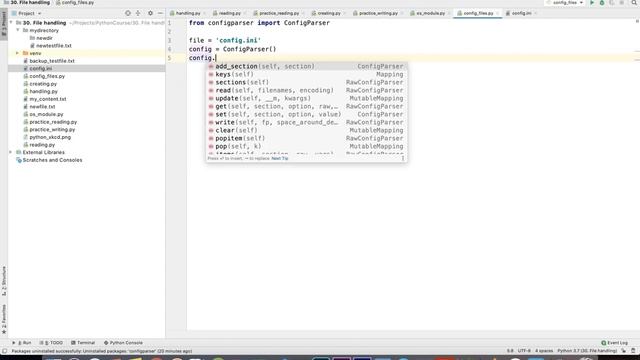640x360 pixels.
Task: Switch to the practice_writing.py tab
Action: click(x=378, y=13)
